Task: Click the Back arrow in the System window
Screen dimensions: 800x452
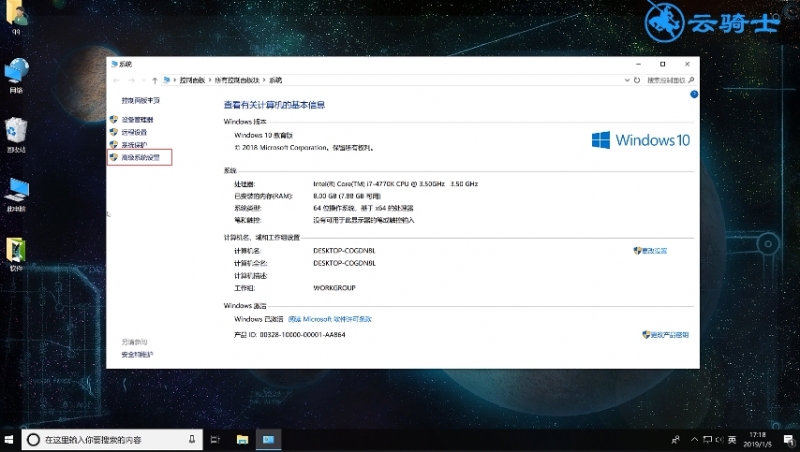Action: point(116,80)
